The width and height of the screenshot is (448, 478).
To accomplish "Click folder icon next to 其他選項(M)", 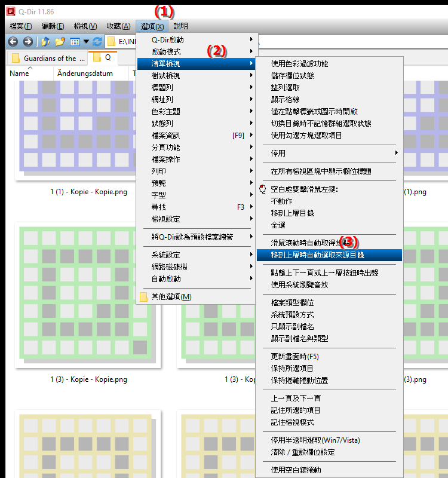I will coord(143,297).
